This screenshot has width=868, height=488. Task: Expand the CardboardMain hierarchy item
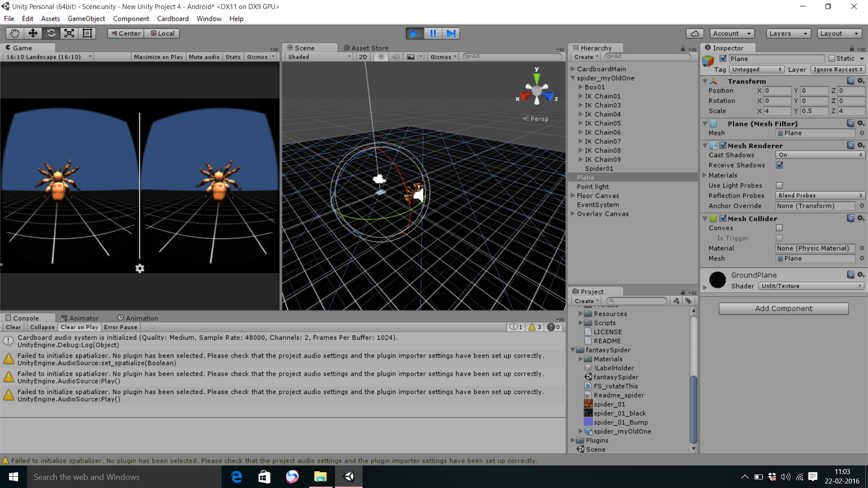click(573, 69)
